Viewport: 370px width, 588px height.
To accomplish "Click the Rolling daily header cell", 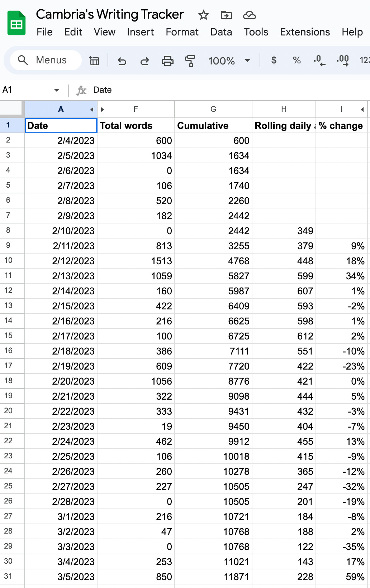I will coord(284,126).
